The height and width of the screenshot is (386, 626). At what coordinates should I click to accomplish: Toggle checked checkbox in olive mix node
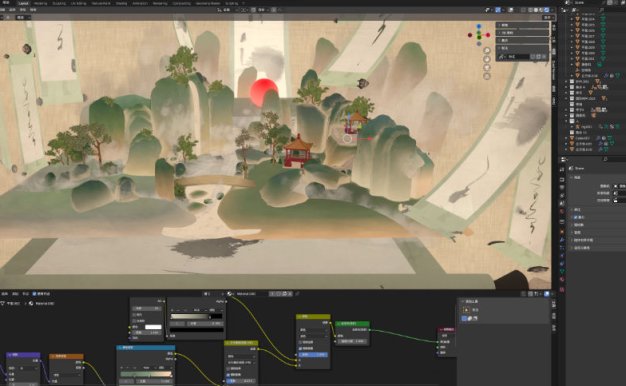tap(300, 348)
